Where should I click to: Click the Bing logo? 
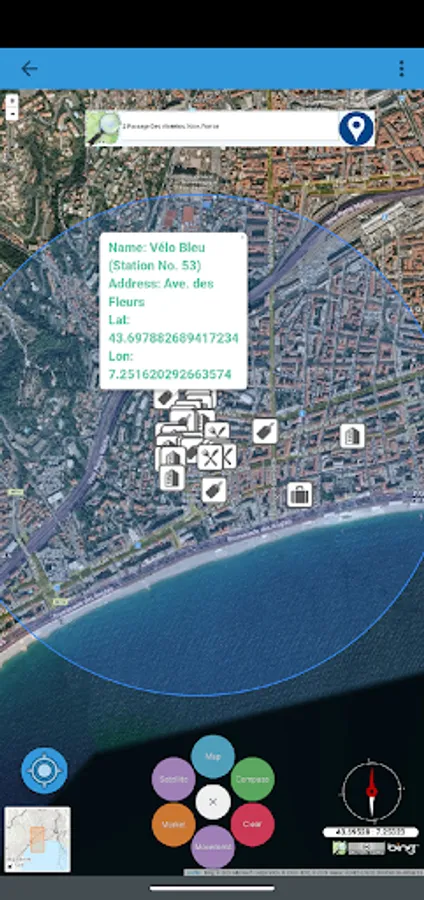[402, 848]
